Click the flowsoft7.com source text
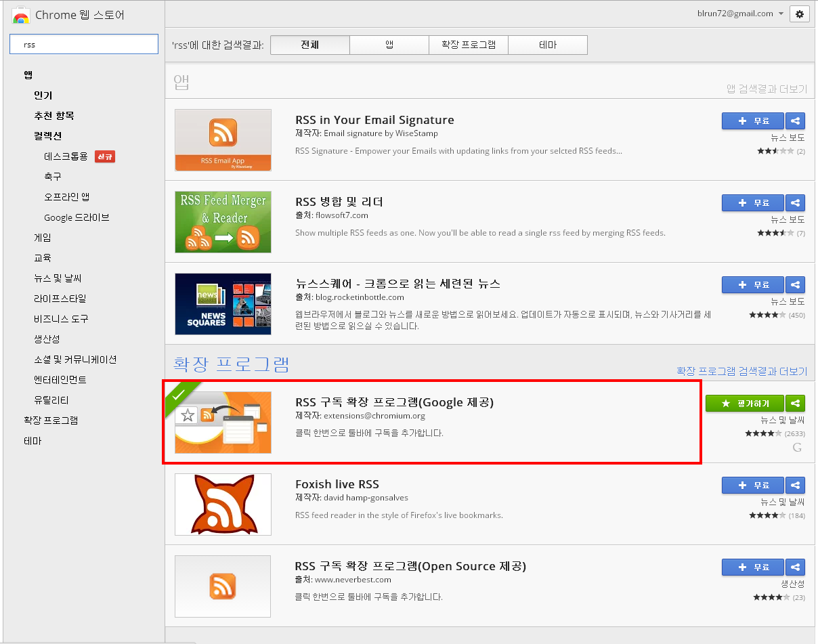The width and height of the screenshot is (818, 644). click(342, 215)
